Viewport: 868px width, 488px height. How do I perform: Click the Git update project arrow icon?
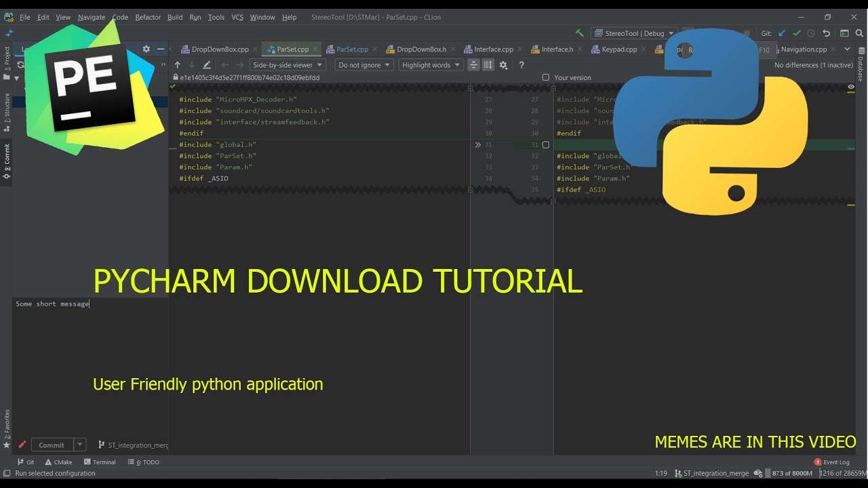click(782, 33)
